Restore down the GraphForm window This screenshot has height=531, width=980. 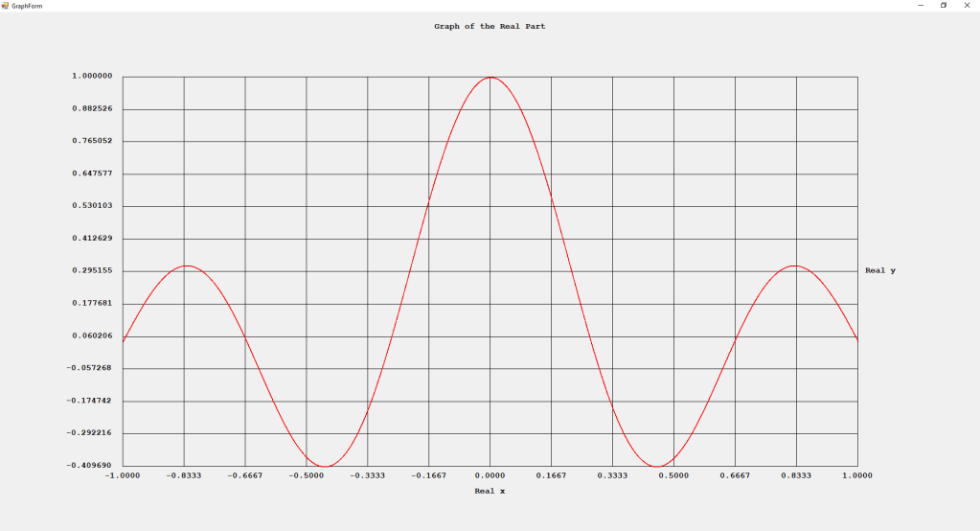pyautogui.click(x=944, y=5)
